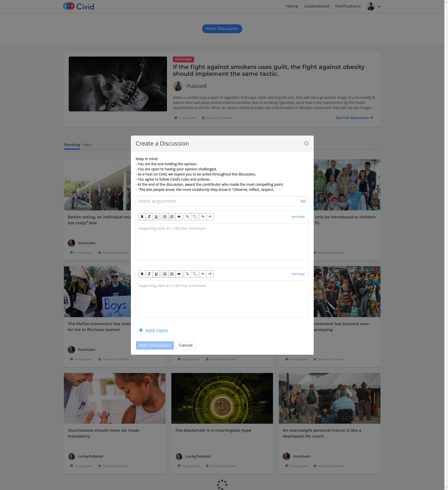Click LuckyDebator on the vaccinations card

90,456
